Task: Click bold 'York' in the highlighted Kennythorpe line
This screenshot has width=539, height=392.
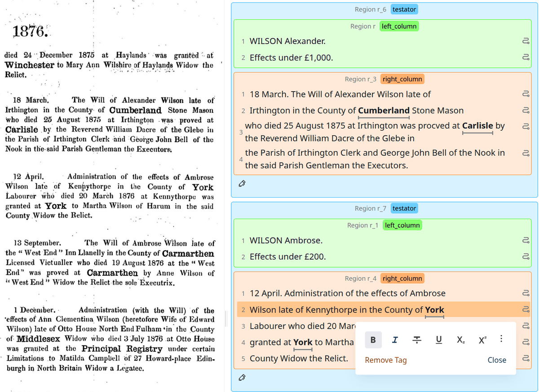Action: point(434,309)
